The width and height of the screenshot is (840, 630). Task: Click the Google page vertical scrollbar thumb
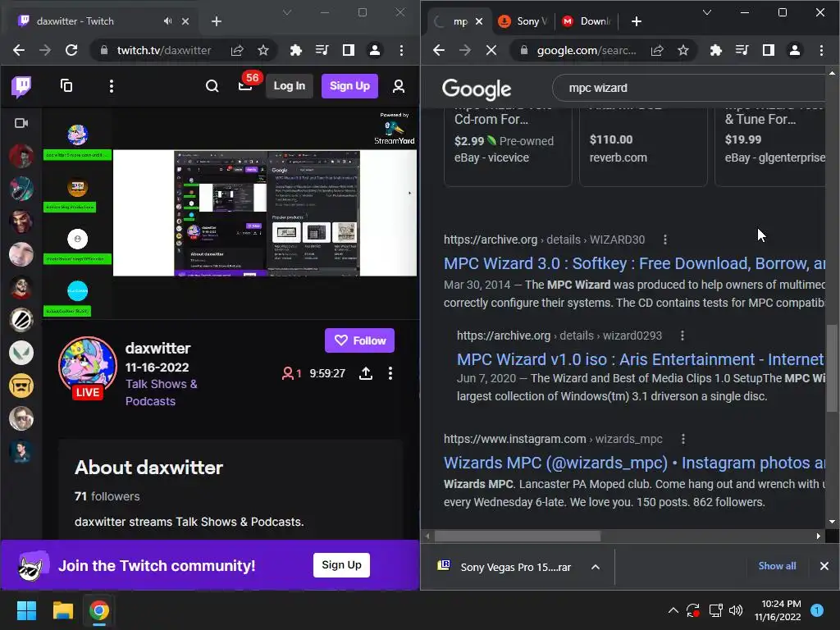(x=832, y=368)
